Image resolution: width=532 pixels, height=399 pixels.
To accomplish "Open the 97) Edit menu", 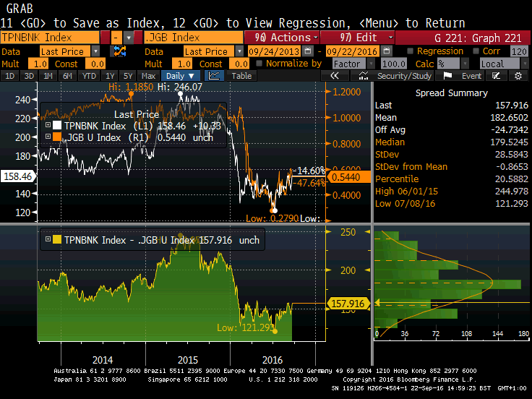I will point(357,38).
